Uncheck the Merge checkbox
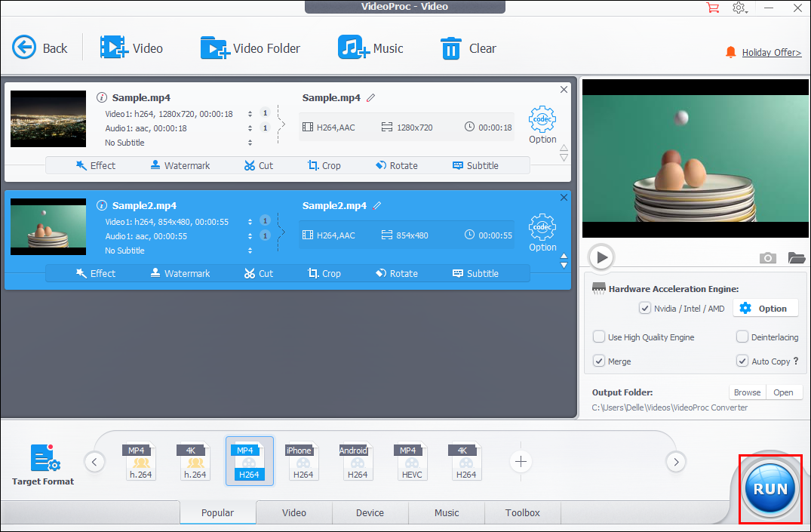 click(x=598, y=361)
